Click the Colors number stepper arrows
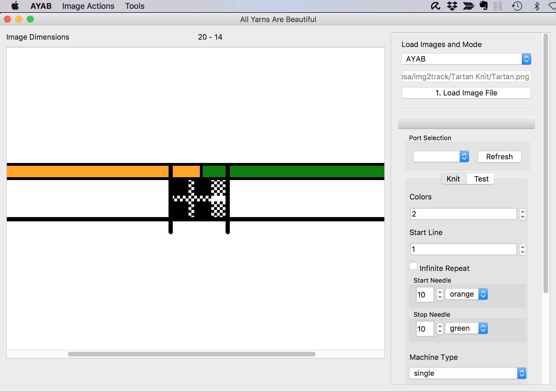Image resolution: width=556 pixels, height=392 pixels. click(x=522, y=214)
